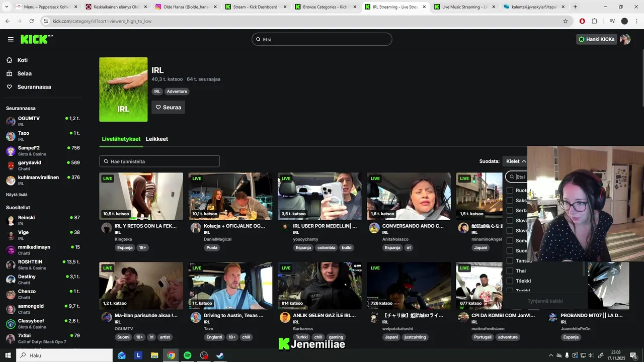Switch to the Leikkeet tab
The width and height of the screenshot is (644, 362).
coord(157,139)
